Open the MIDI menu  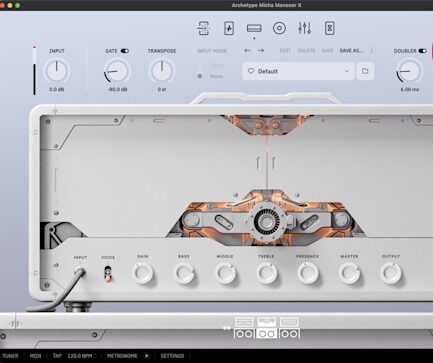click(35, 356)
